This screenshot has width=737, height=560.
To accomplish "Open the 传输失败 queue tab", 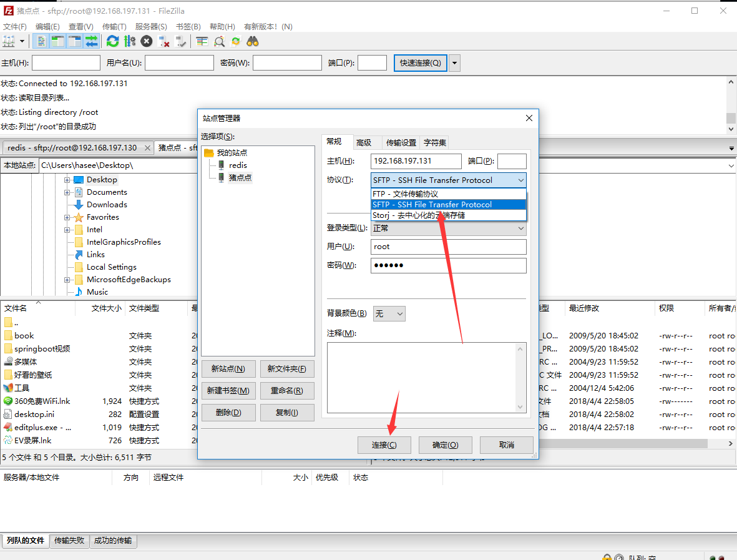I will pyautogui.click(x=69, y=541).
